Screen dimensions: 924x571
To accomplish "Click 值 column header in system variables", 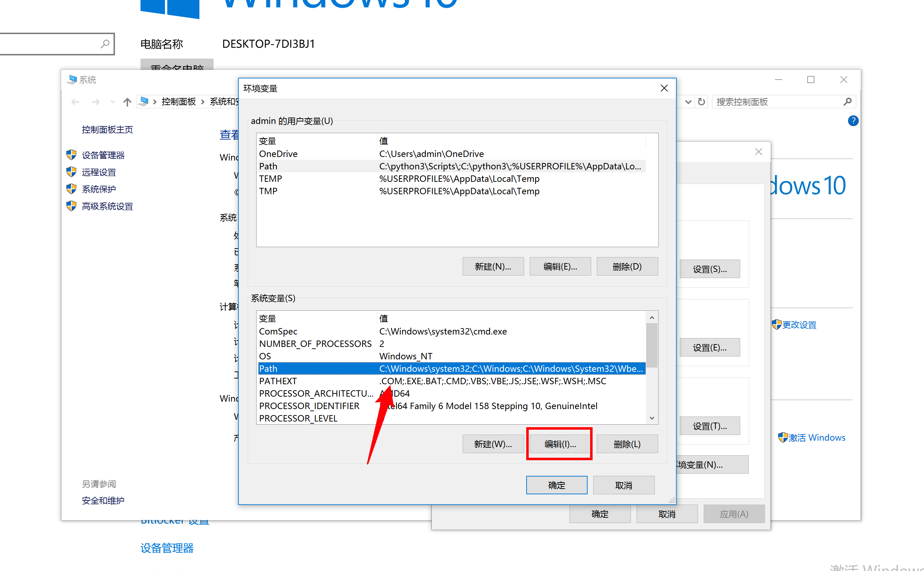I will [511, 319].
